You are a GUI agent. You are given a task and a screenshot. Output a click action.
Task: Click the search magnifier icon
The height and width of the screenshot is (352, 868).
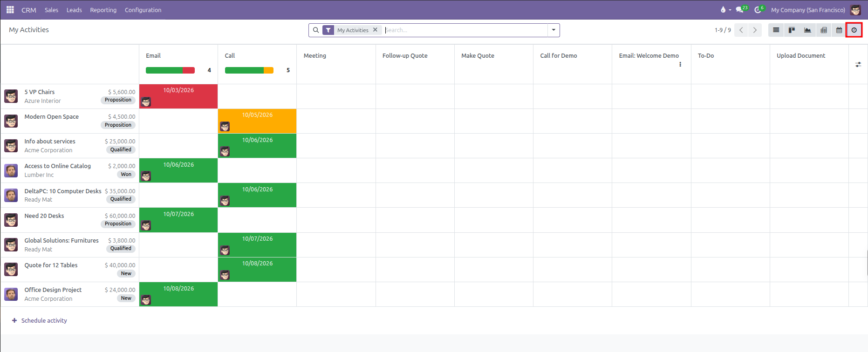(316, 30)
